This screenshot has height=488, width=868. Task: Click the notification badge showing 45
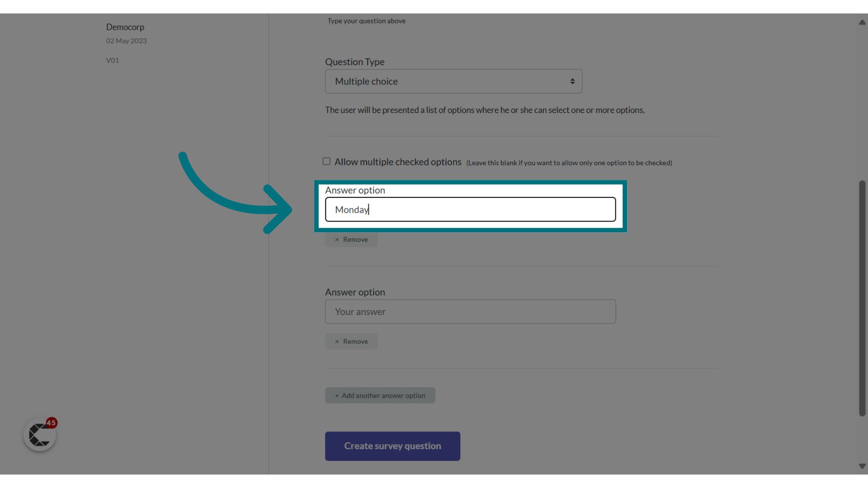[51, 422]
